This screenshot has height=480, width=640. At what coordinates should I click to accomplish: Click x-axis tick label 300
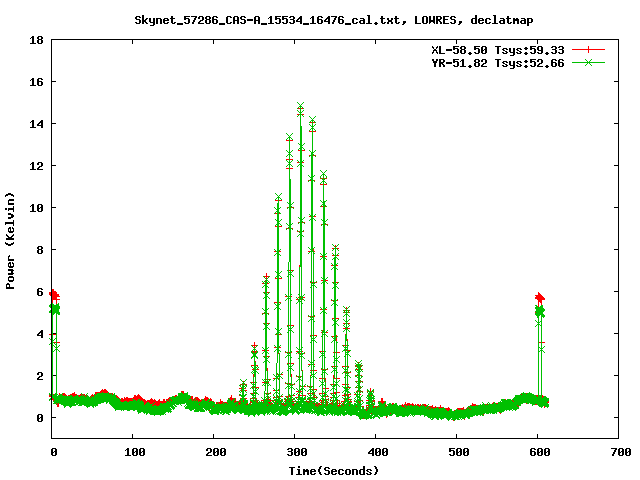coord(297,452)
